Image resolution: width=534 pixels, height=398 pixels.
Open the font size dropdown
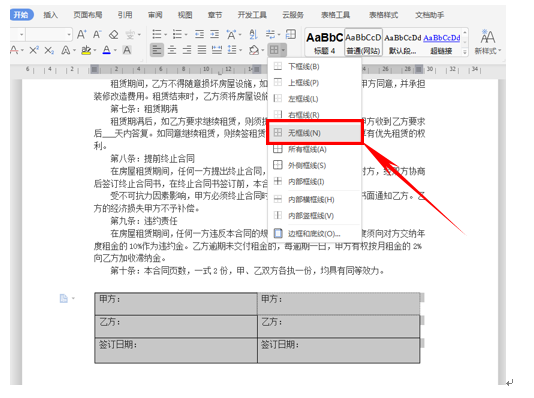69,34
